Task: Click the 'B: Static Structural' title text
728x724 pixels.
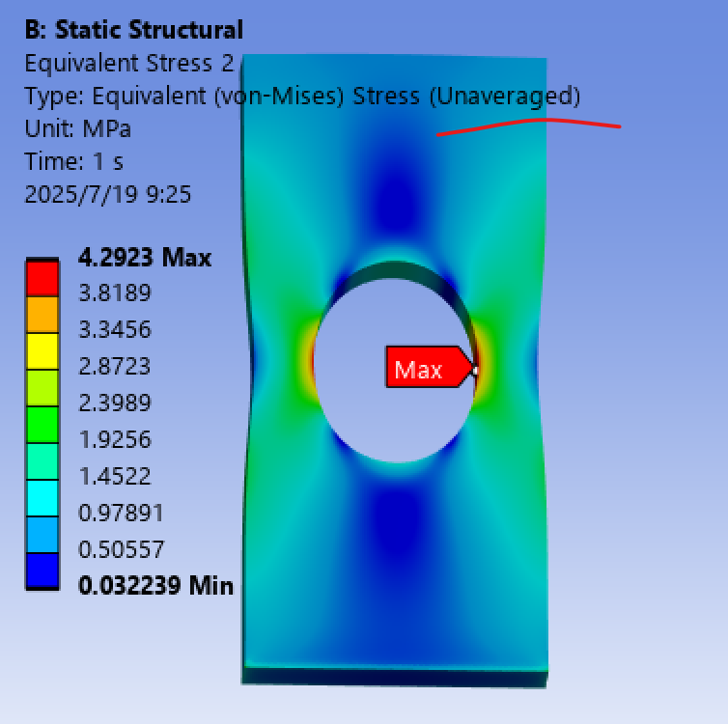Action: click(x=133, y=30)
